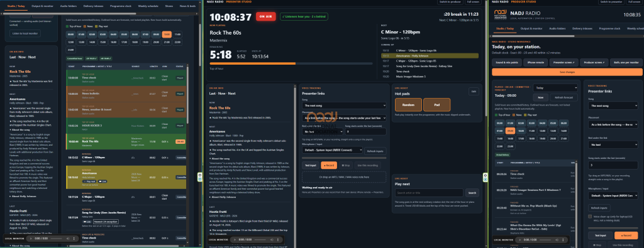Select the 00:00 hour in the left window

70,35
